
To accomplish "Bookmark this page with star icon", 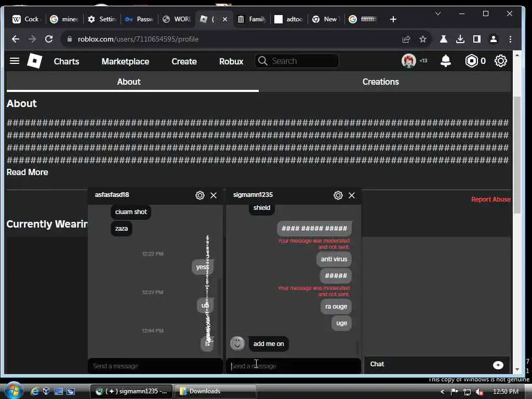I will 423,39.
